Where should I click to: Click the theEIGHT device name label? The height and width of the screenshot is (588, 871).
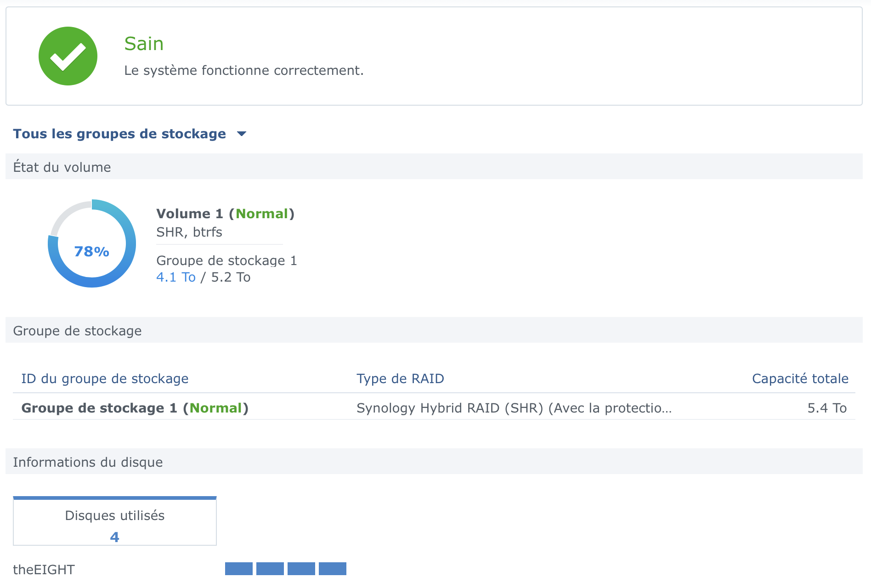pos(44,570)
